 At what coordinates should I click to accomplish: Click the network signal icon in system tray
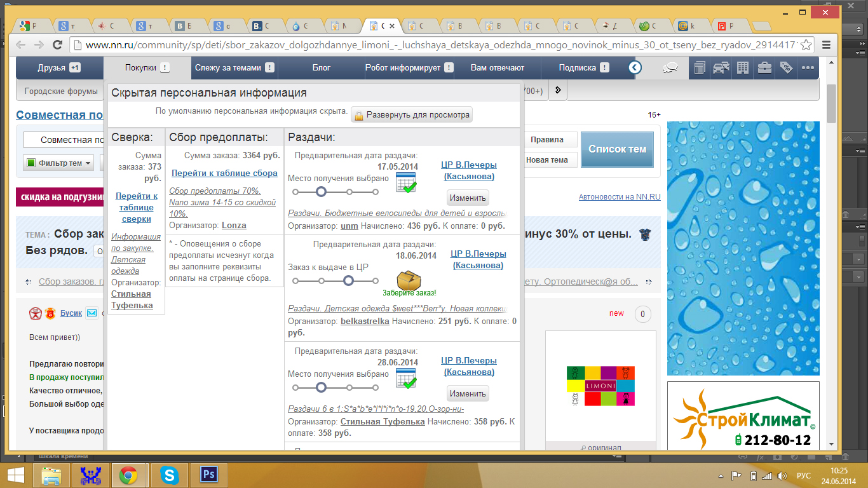[768, 476]
